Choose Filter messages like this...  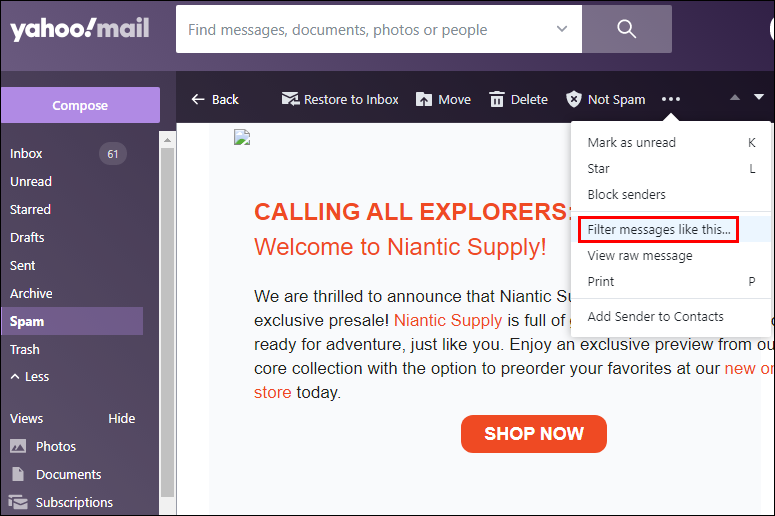[x=671, y=229]
